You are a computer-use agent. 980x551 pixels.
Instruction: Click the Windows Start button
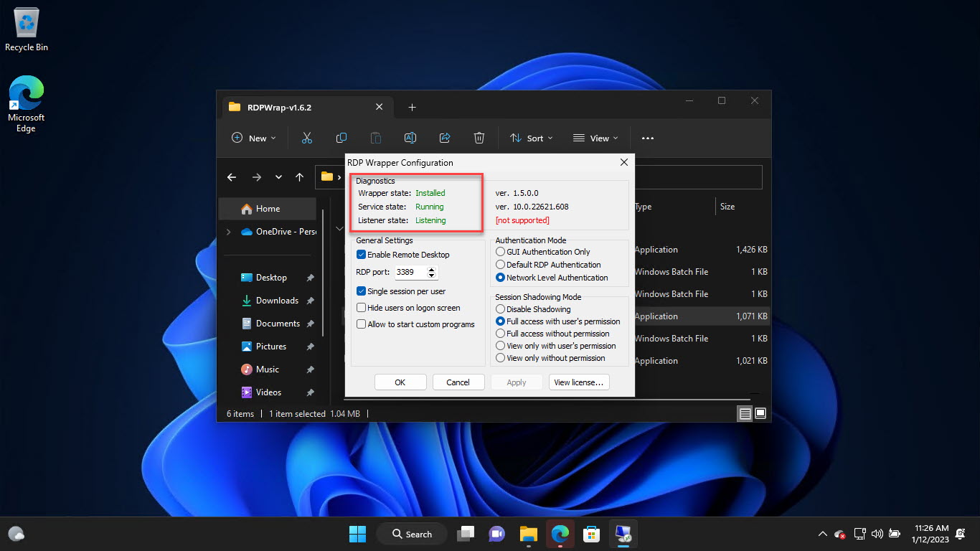pos(357,534)
